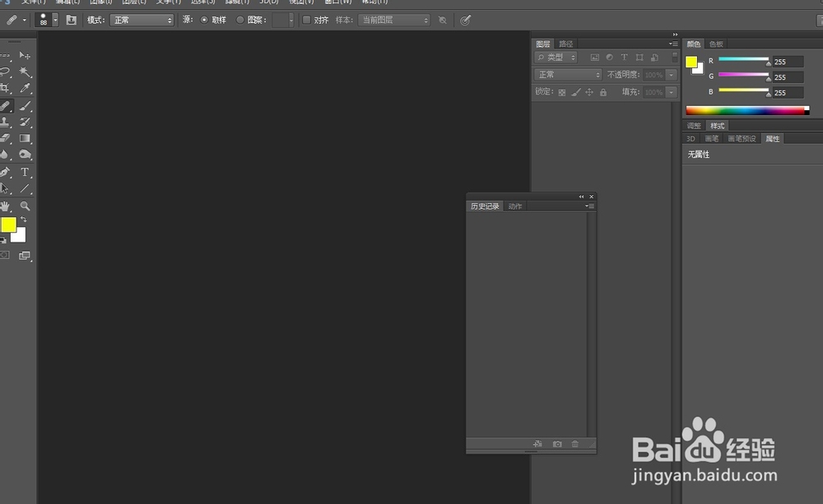Select the Zoom magnifier tool
Screen dimensions: 823x504
(25, 206)
